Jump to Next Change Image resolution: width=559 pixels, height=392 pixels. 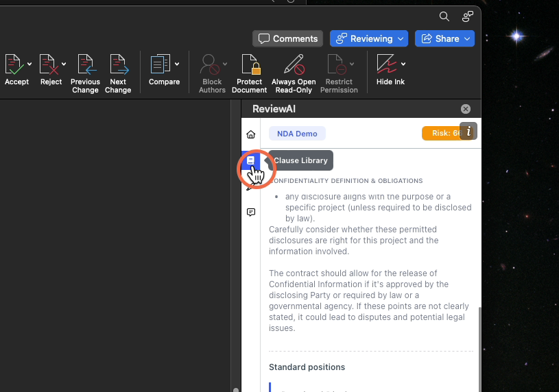[118, 74]
